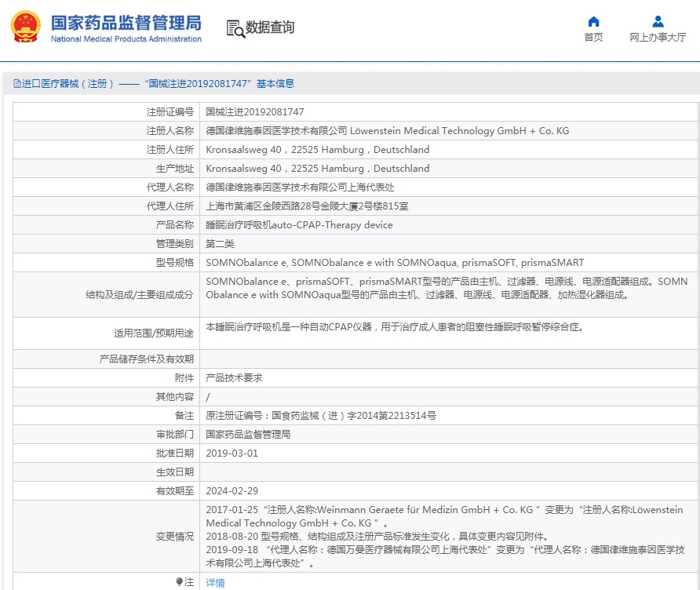This screenshot has width=700, height=590.
Task: Click product name 睡眠治疗呼吸机auto-CPAP-Therapy device
Action: (x=299, y=225)
